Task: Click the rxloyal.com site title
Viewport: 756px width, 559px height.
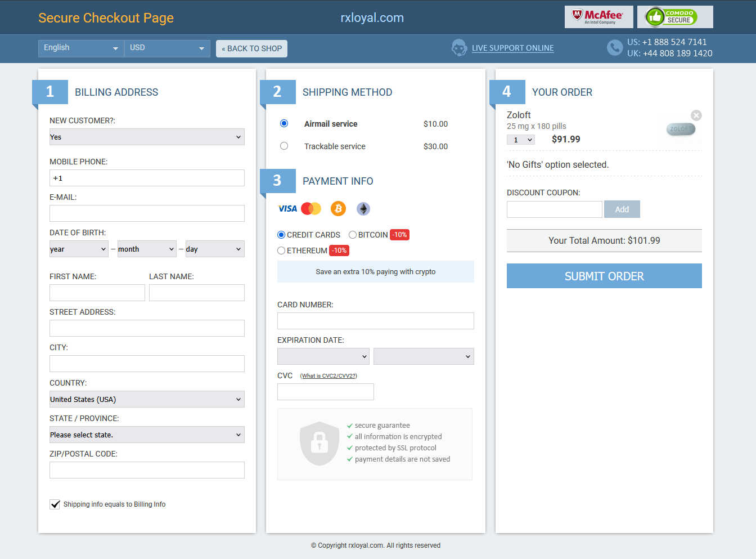Action: [x=372, y=17]
